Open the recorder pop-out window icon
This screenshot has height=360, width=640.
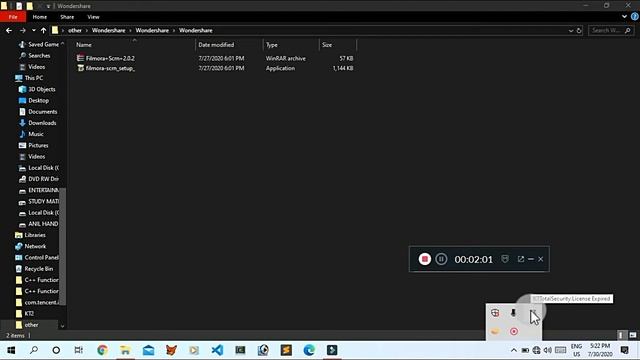point(521,259)
